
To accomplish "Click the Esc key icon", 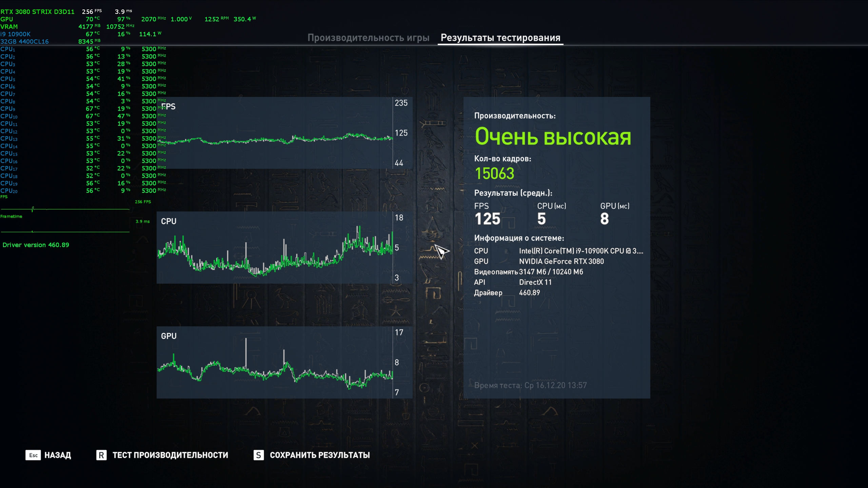I will [33, 455].
